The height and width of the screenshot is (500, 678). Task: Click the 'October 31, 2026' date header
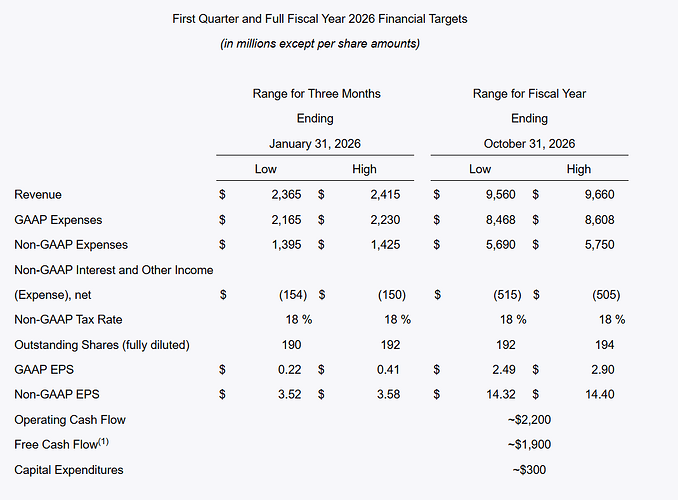(x=529, y=144)
